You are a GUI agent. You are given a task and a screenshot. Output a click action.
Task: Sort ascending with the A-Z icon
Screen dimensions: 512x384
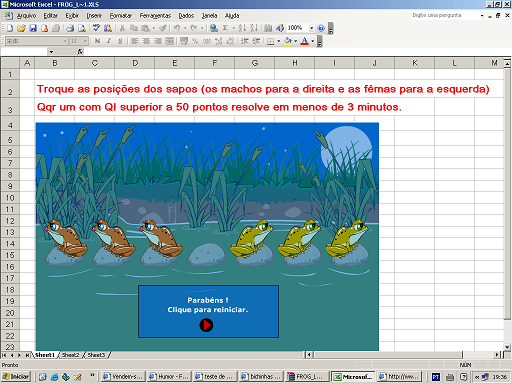(x=242, y=28)
